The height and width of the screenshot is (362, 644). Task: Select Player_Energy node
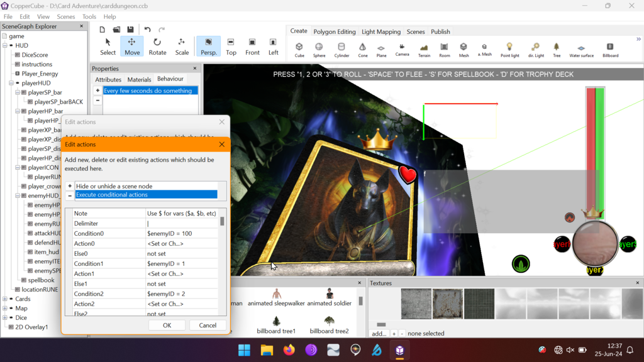point(40,74)
